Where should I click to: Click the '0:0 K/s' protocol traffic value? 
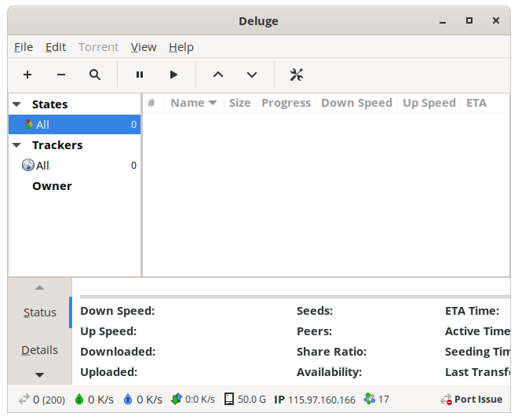click(x=200, y=400)
